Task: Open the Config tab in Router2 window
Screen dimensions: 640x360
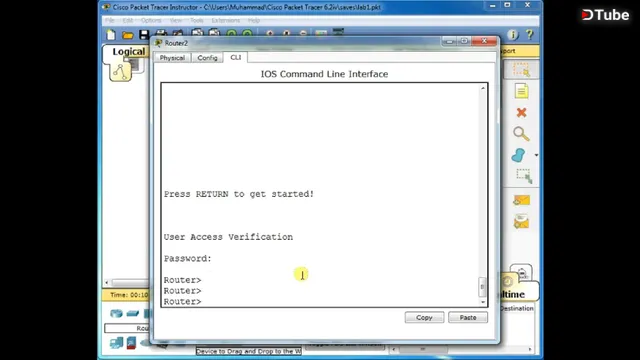Action: tap(207, 58)
